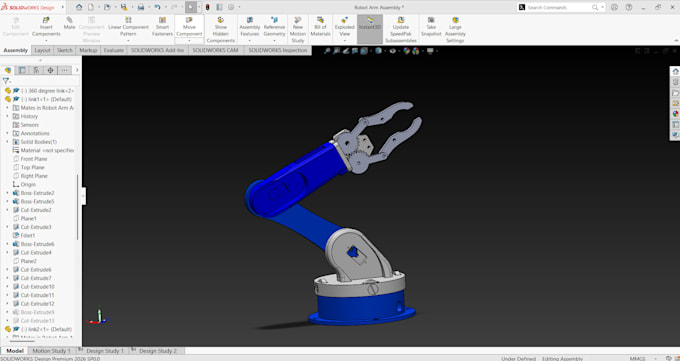Open a file using the Open folder icon
Viewport: 680px width, 361px height.
107,7
